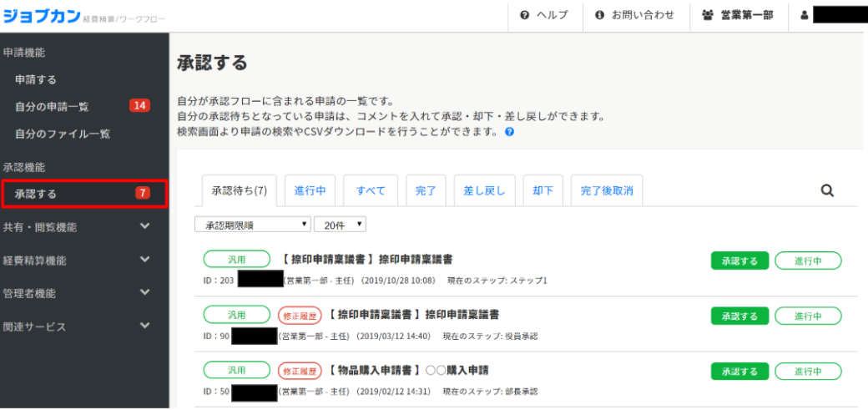Open 自分のファイル一覧 in the sidebar
868x410 pixels.
click(x=63, y=134)
